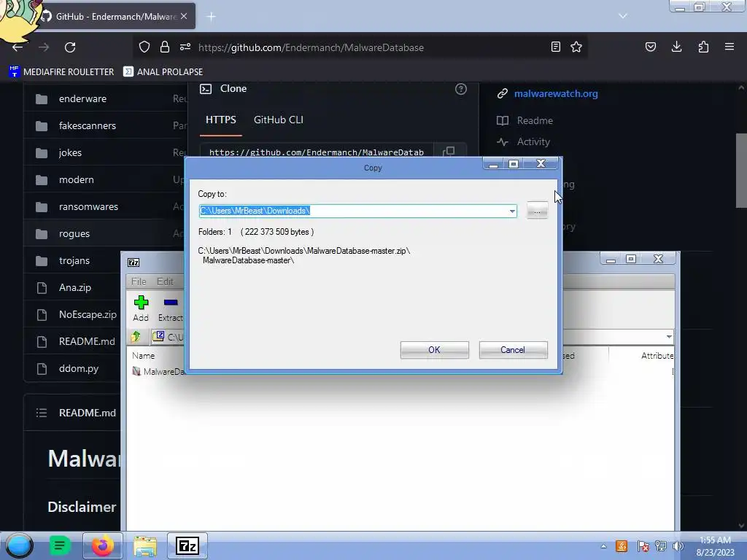Open a new Firefox tab
This screenshot has width=747, height=560.
pos(211,17)
